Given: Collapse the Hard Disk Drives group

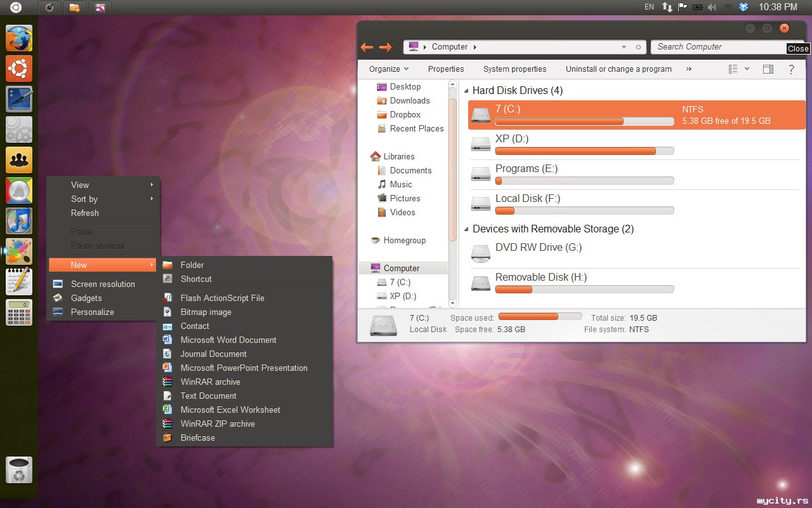Looking at the screenshot, I should point(466,91).
